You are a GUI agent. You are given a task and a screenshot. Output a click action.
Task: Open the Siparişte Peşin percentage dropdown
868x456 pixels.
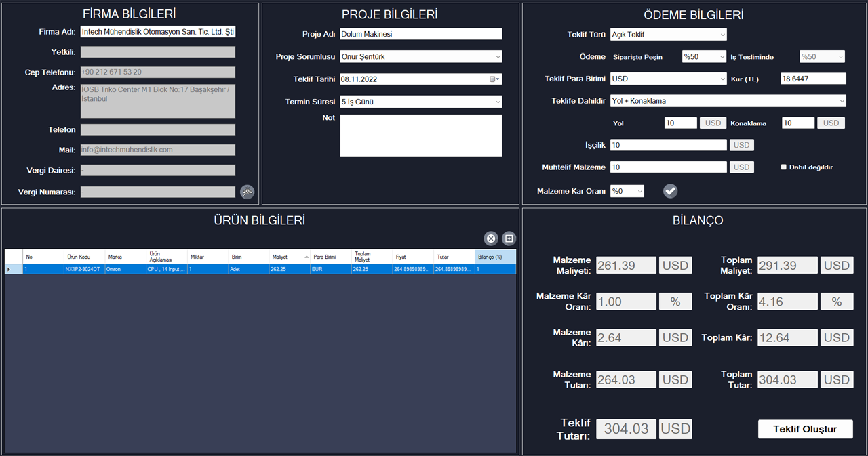[x=722, y=57]
